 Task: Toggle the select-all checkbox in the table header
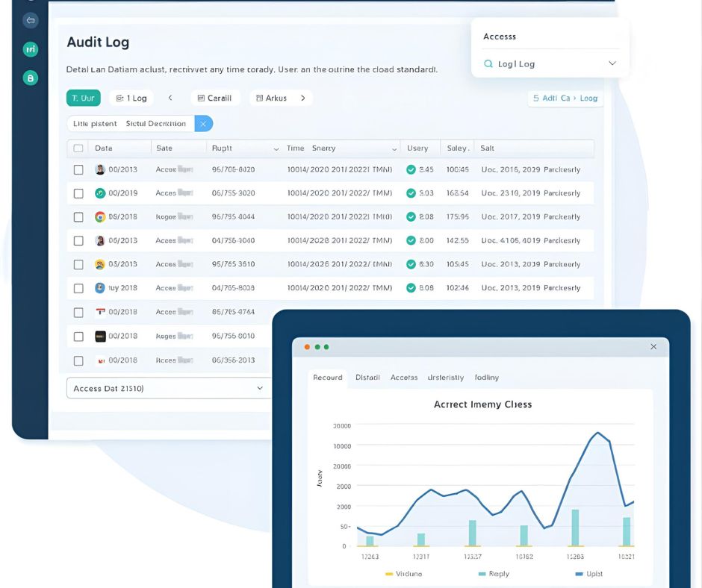coord(78,148)
